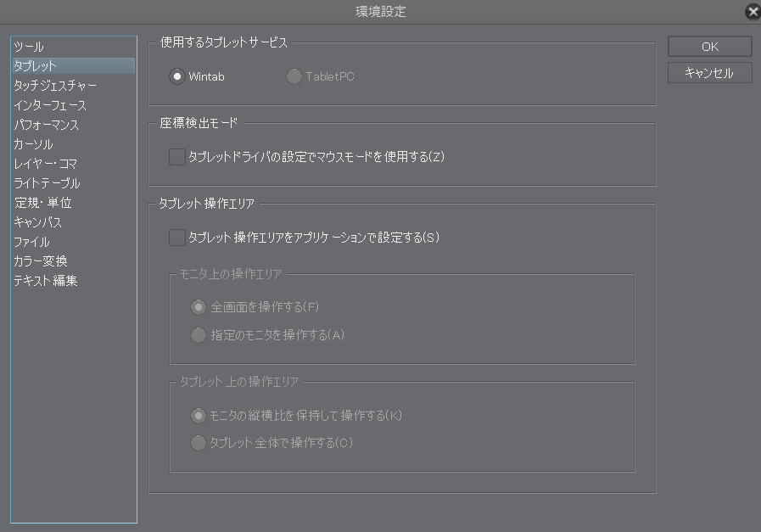The width and height of the screenshot is (761, 532).
Task: Open the キャンバス category
Action: pyautogui.click(x=37, y=222)
